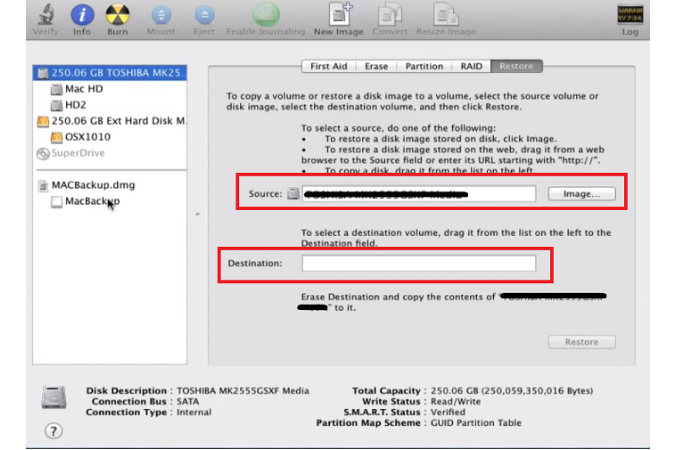Click the Eject toolbar icon

click(204, 15)
